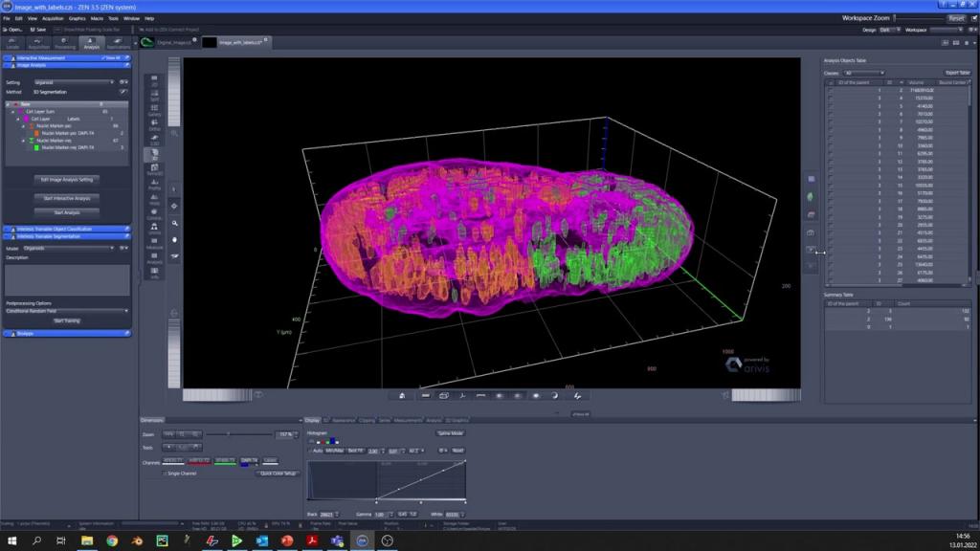Click the Export Table button
Screen dimensions: 980x551
point(957,73)
